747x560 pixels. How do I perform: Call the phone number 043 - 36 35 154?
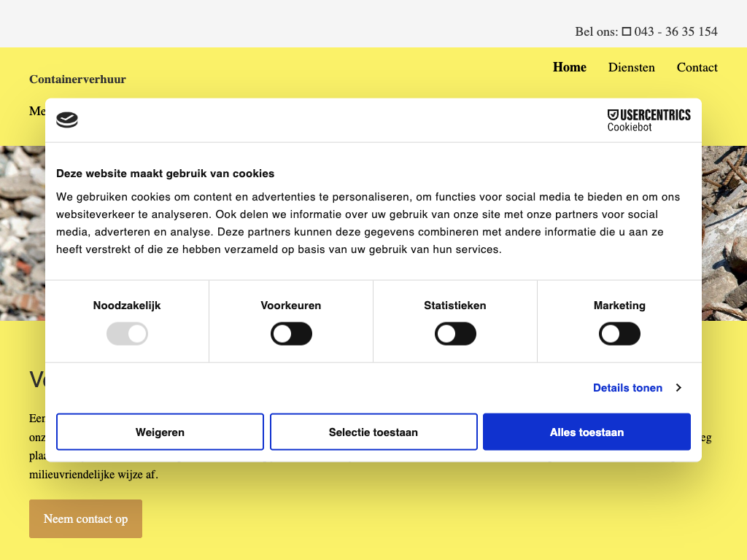pyautogui.click(x=676, y=31)
